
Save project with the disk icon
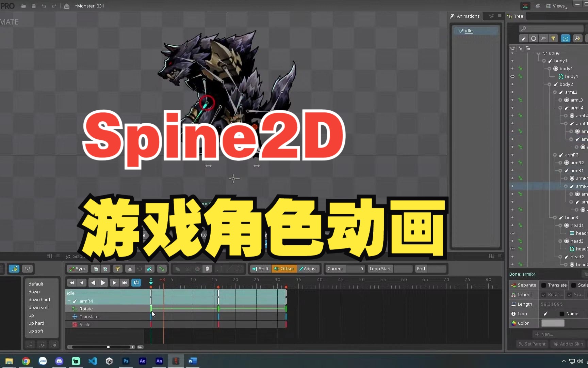pos(34,6)
